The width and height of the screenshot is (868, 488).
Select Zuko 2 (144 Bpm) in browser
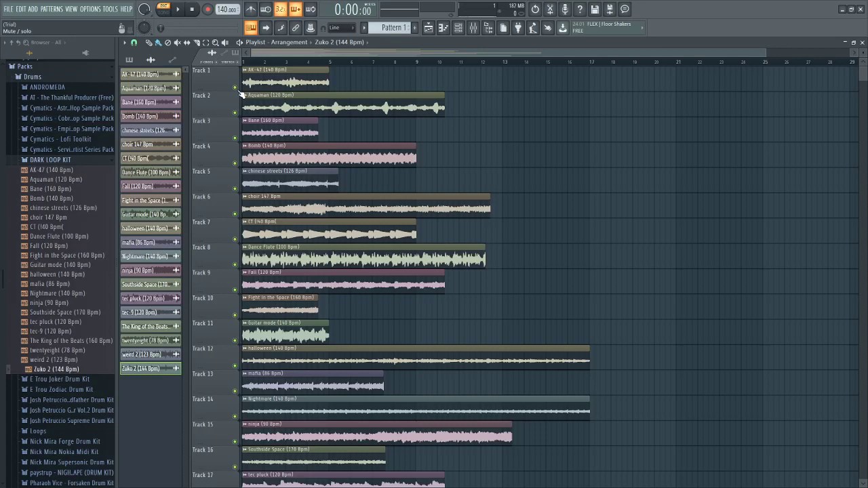(x=56, y=369)
